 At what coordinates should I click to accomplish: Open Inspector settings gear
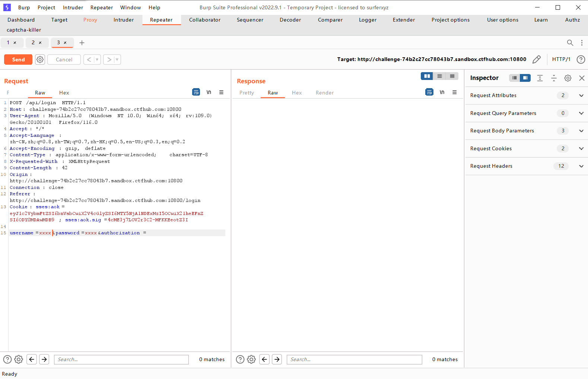[568, 78]
